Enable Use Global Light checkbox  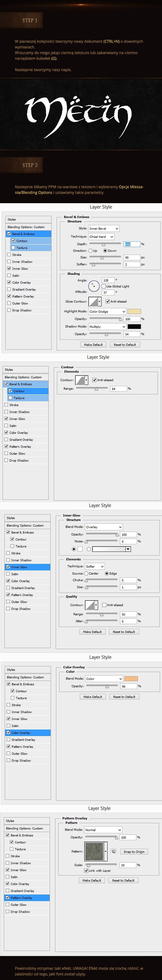104,286
